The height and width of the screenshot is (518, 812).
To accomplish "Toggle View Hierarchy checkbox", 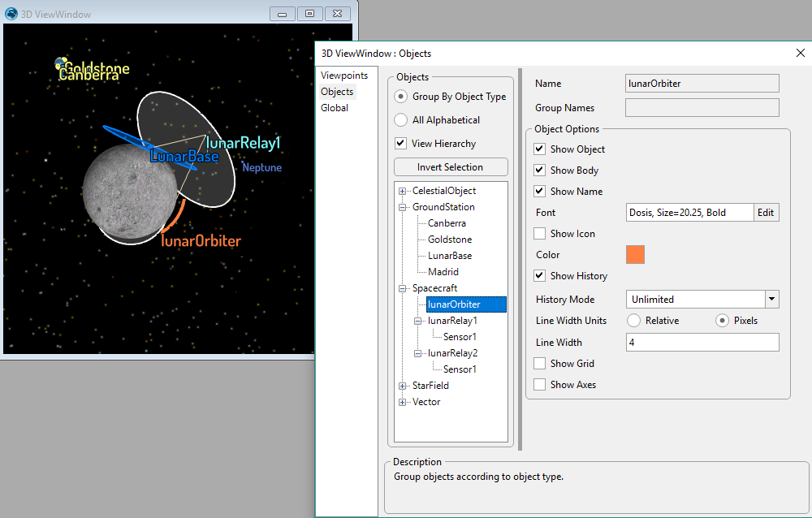I will [400, 144].
